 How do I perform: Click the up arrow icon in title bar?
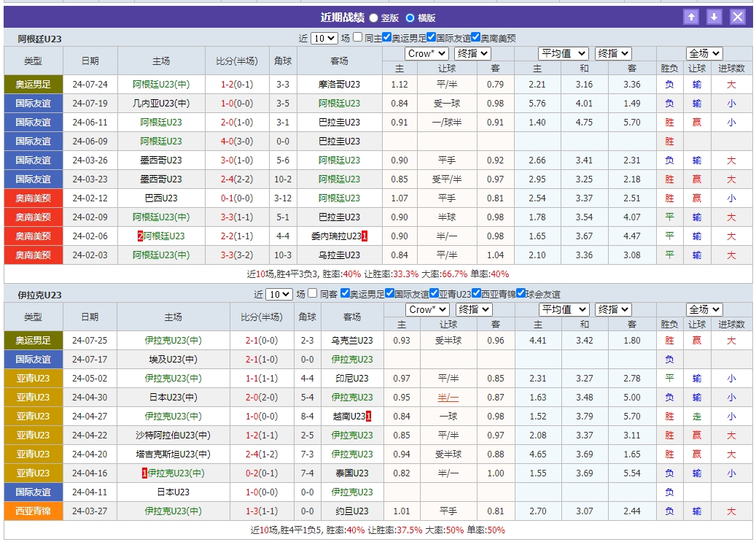[691, 16]
